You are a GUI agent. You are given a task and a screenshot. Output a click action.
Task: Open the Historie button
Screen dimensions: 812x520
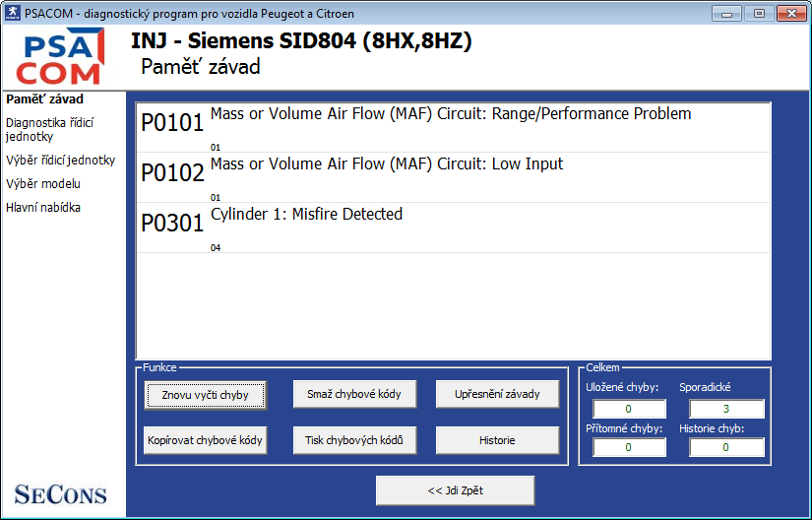(497, 439)
